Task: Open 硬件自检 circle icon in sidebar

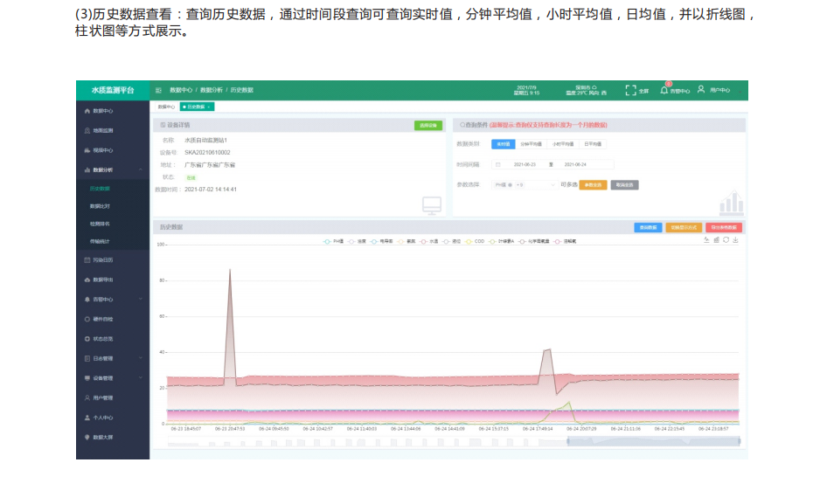Action: (x=87, y=319)
